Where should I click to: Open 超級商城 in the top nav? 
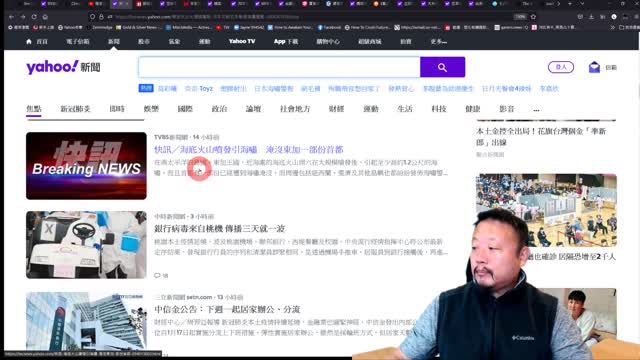coord(369,41)
